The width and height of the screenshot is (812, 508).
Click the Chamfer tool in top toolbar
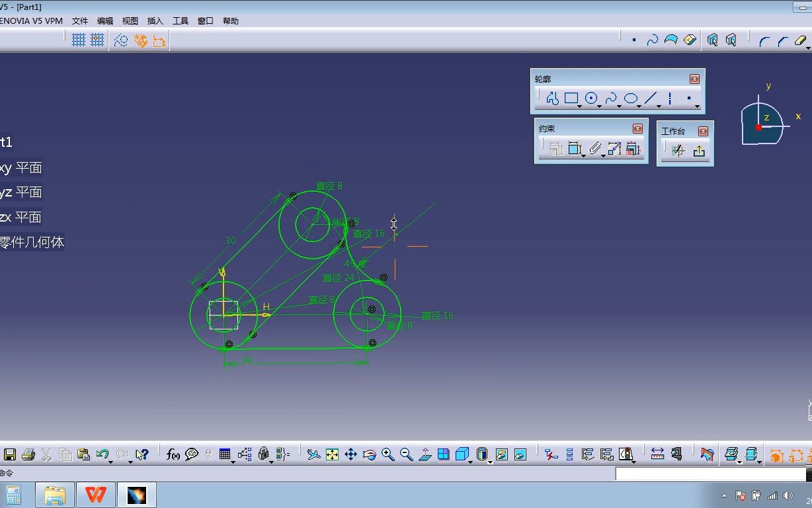point(782,41)
